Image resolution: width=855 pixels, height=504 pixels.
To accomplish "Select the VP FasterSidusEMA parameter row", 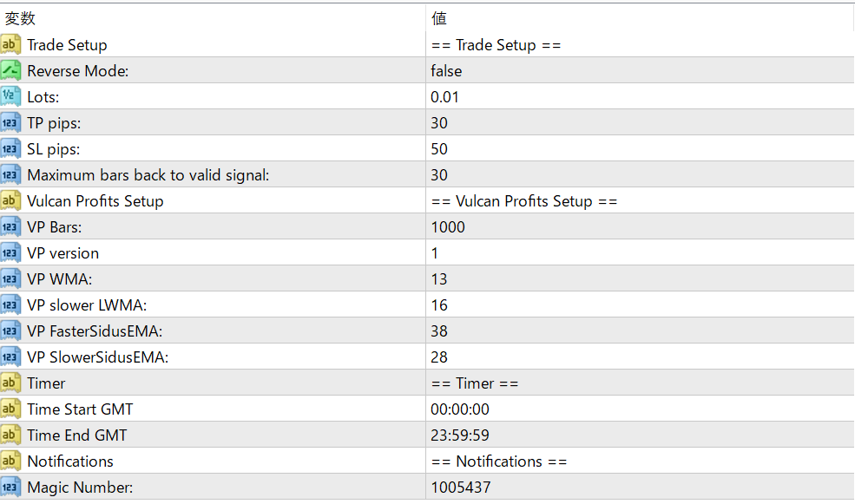I will [x=427, y=331].
